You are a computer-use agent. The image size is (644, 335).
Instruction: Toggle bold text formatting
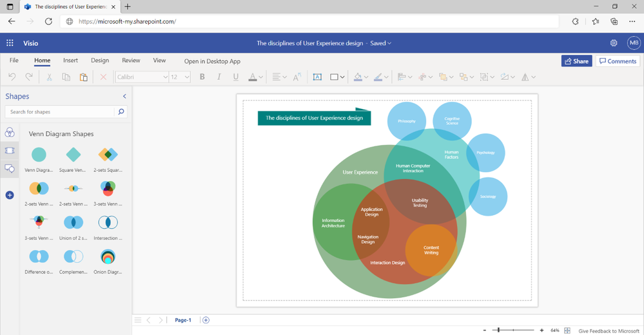[x=202, y=77]
